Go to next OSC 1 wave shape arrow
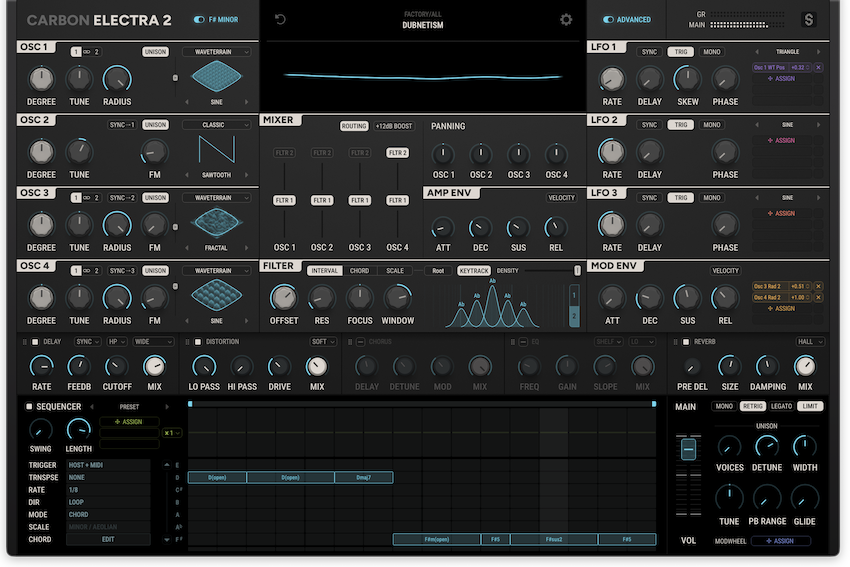This screenshot has height=567, width=850. 246,102
